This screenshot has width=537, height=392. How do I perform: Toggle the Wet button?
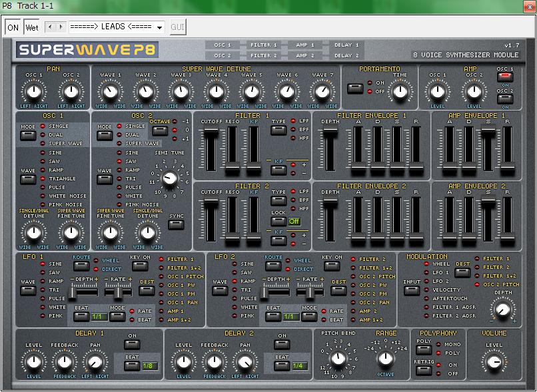32,27
